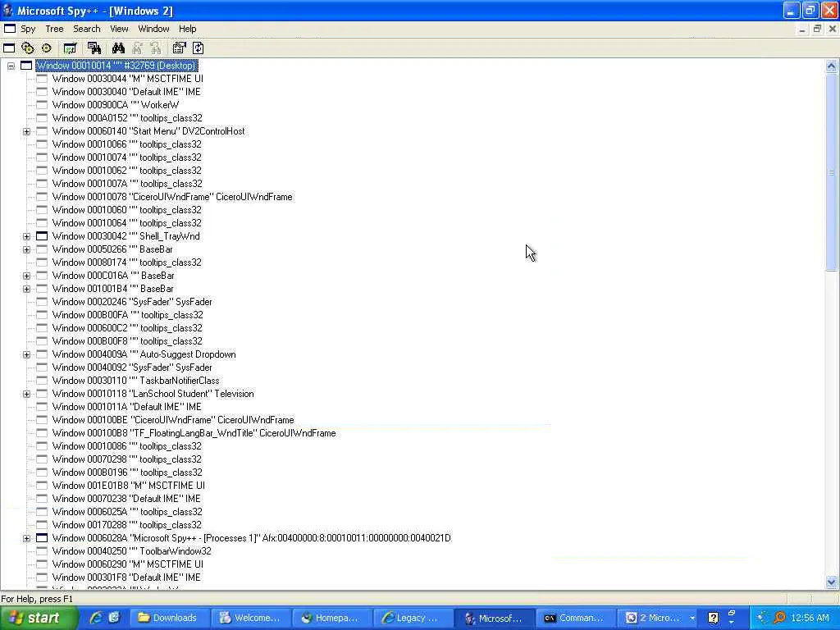
Task: Collapse the Desktop root node
Action: [11, 66]
